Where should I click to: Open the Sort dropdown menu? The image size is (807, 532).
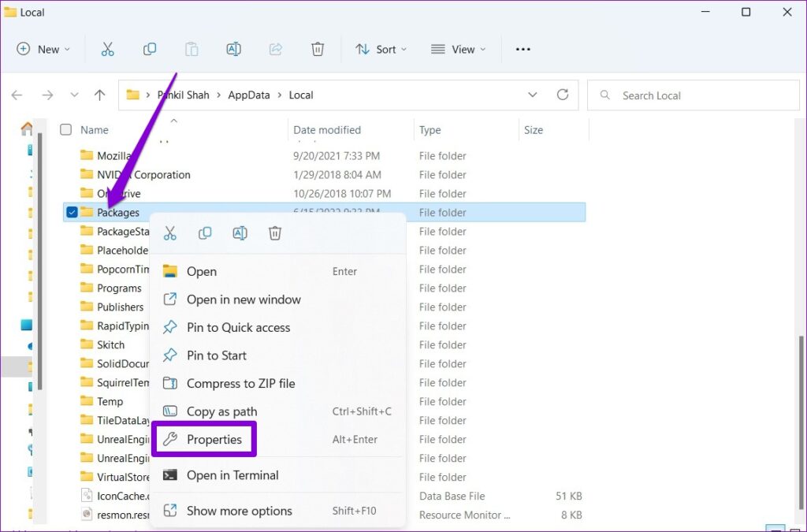pyautogui.click(x=381, y=49)
